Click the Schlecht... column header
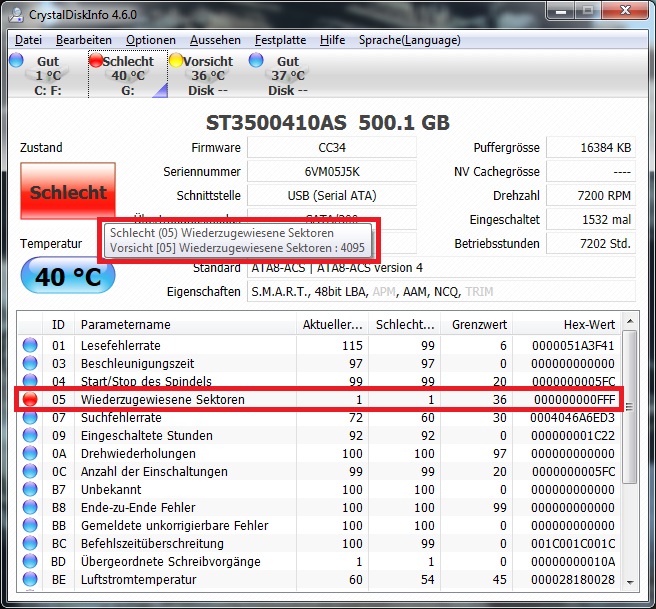 coord(405,325)
